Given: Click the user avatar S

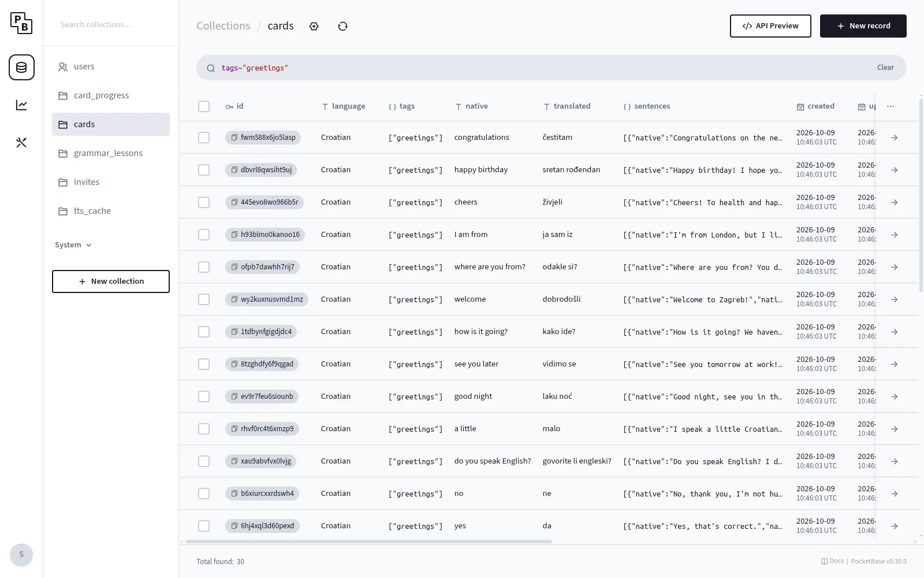Looking at the screenshot, I should pyautogui.click(x=21, y=555).
